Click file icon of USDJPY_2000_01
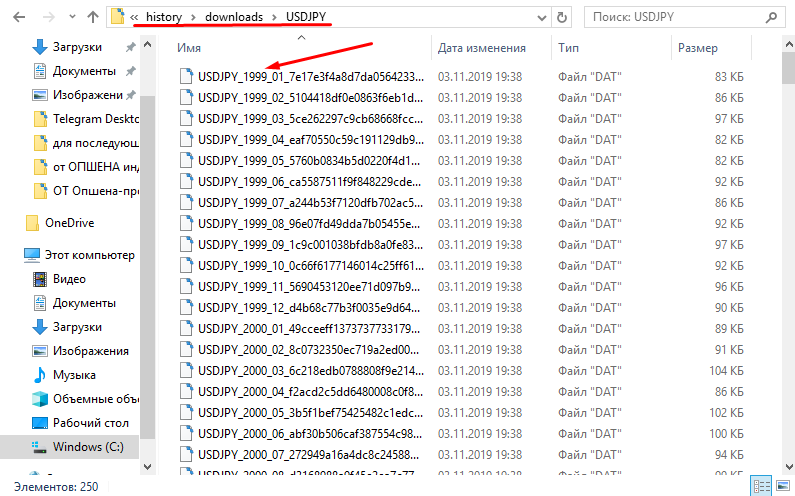The image size is (795, 496). (x=187, y=329)
